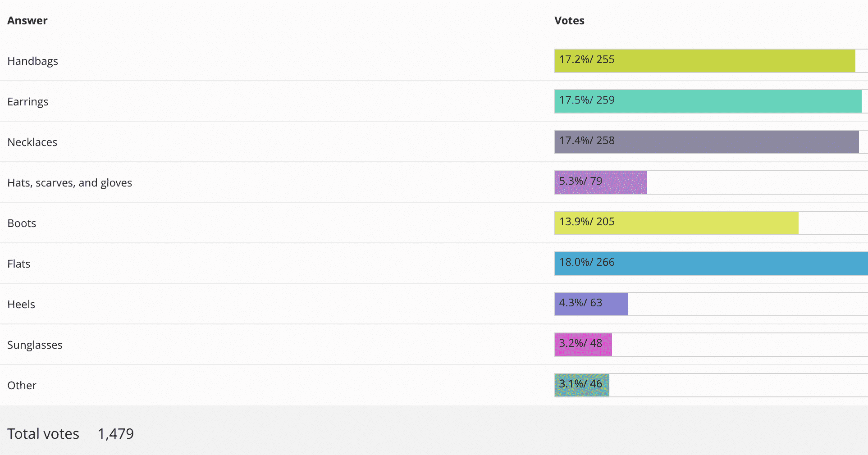Click the Flats answer label
The image size is (868, 455).
pos(19,264)
